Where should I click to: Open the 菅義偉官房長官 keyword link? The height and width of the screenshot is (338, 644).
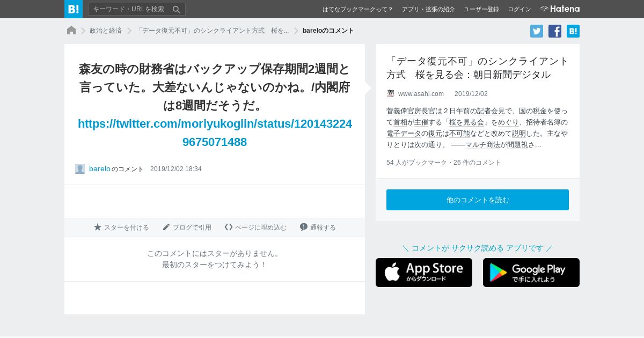pyautogui.click(x=411, y=111)
